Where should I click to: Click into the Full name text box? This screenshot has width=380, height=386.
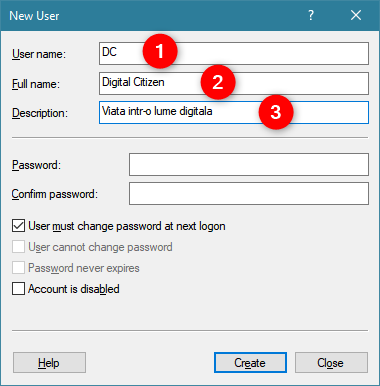click(x=234, y=83)
